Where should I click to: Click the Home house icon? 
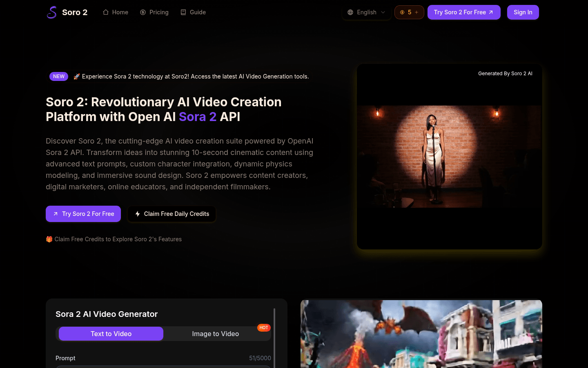tap(106, 12)
